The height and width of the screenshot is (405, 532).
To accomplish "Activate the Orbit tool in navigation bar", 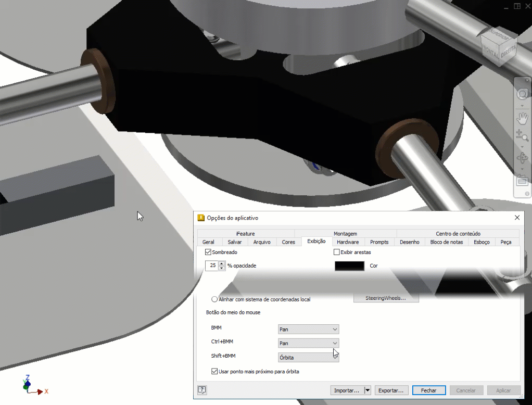I will (x=523, y=158).
